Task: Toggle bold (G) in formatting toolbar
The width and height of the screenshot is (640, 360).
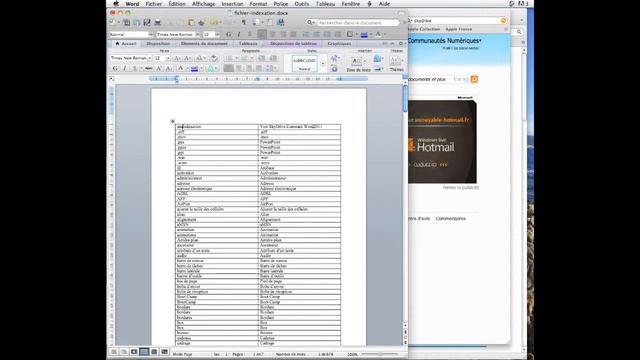Action: pos(228,34)
